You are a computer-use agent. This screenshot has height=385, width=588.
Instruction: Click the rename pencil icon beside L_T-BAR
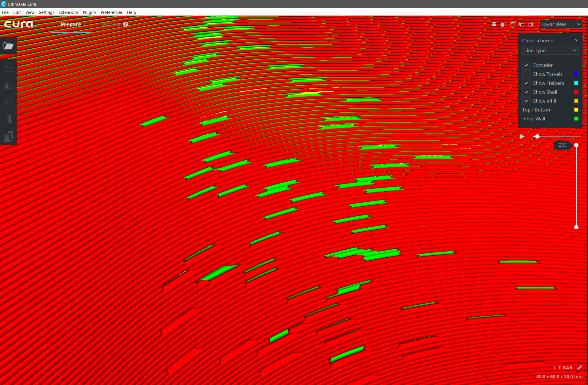click(580, 368)
